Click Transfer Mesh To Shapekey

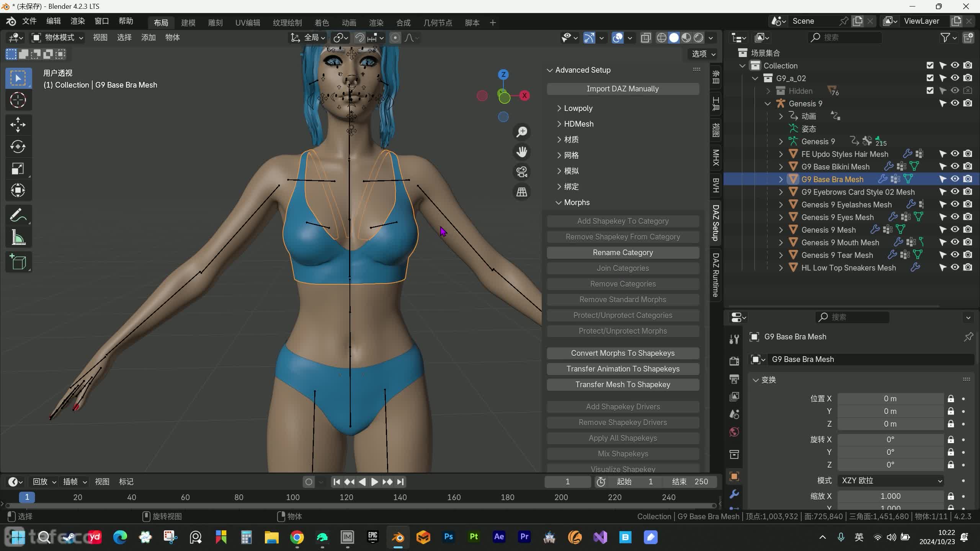(x=623, y=385)
